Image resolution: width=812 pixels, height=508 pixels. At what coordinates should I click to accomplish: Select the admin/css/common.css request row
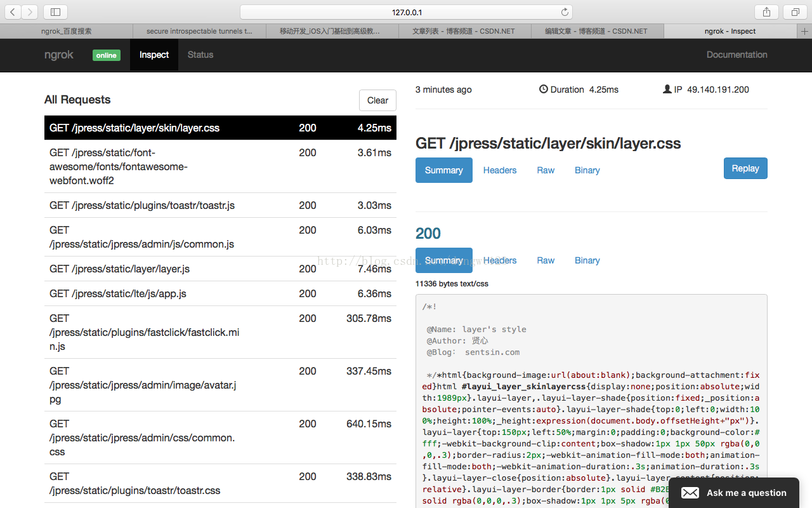tap(220, 438)
